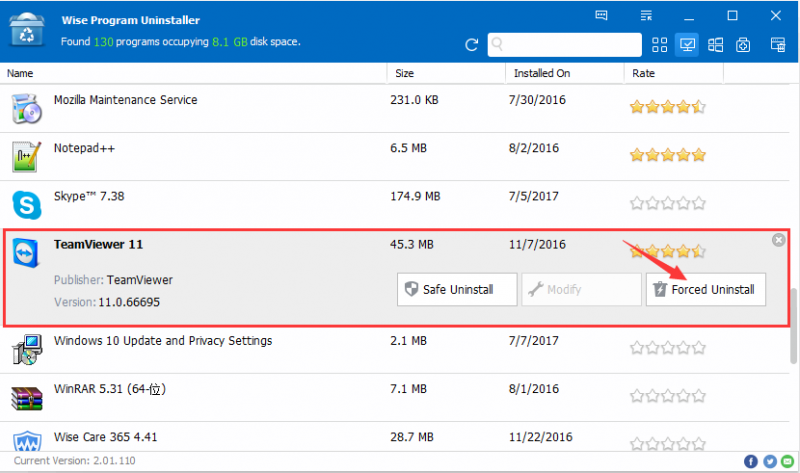Rate WinRAR using its empty stars
This screenshot has height=473, width=800.
(x=667, y=396)
